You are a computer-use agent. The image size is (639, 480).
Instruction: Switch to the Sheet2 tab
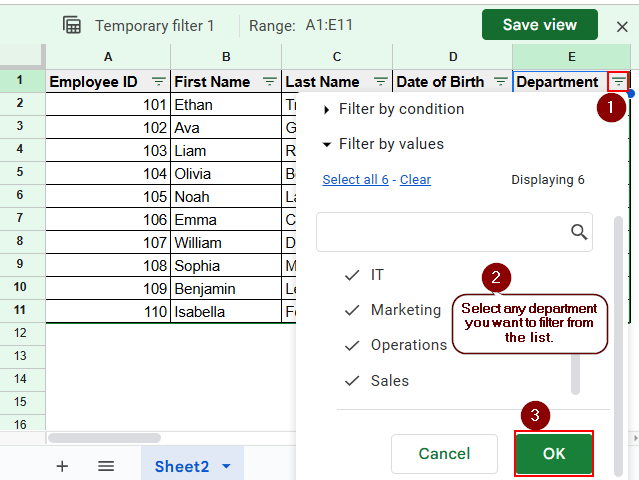point(181,467)
